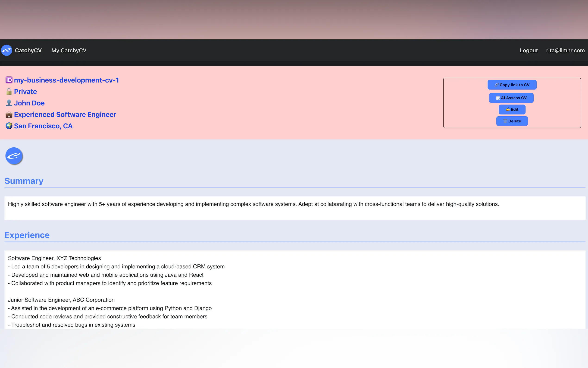The image size is (588, 368).
Task: Open the Edit button for this CV
Action: [x=512, y=110]
